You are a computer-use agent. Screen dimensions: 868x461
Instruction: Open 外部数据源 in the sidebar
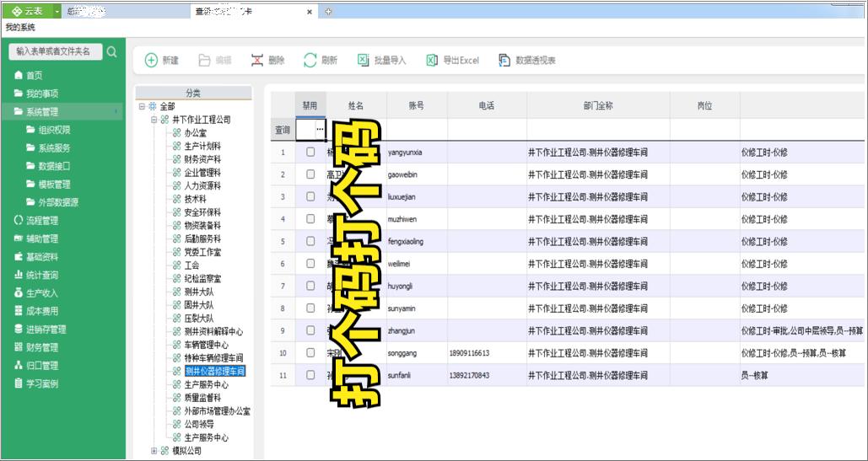[58, 202]
